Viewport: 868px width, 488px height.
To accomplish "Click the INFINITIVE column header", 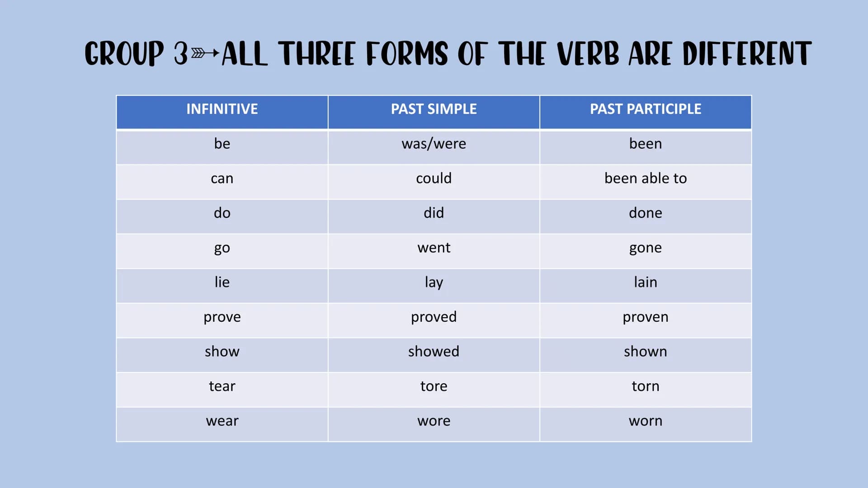I will [222, 109].
